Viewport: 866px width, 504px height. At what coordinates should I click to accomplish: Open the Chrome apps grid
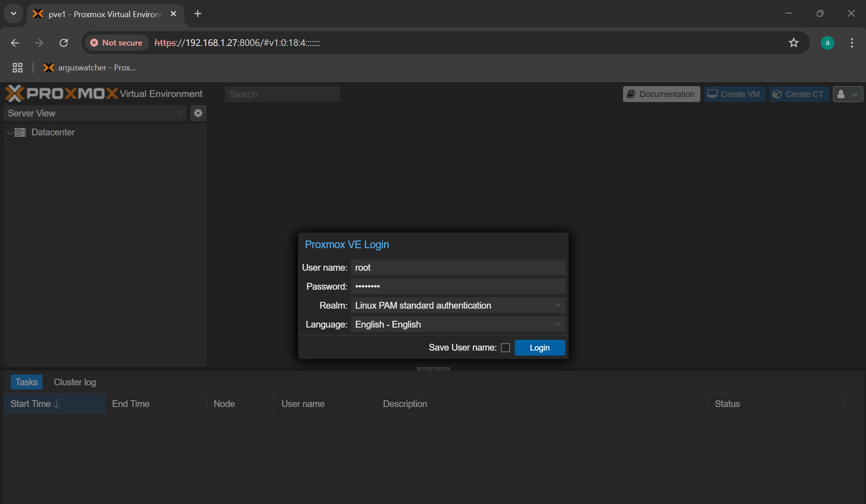(18, 68)
